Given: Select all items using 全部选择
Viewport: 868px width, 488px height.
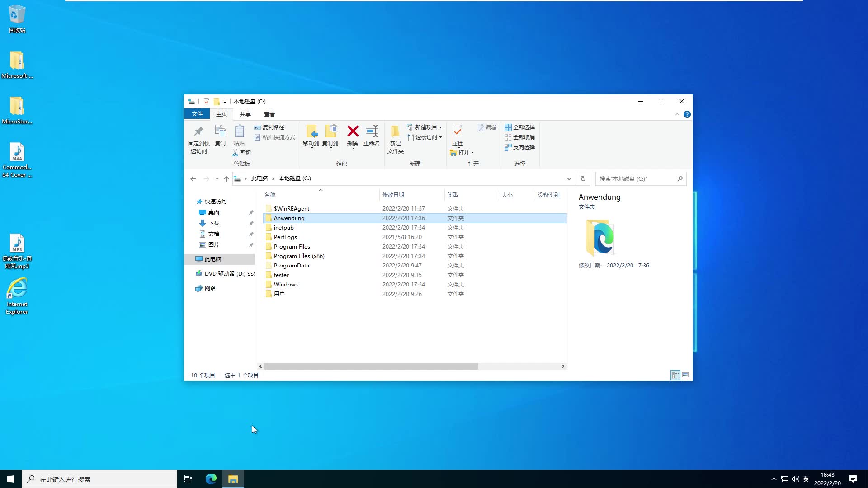Looking at the screenshot, I should coord(519,127).
